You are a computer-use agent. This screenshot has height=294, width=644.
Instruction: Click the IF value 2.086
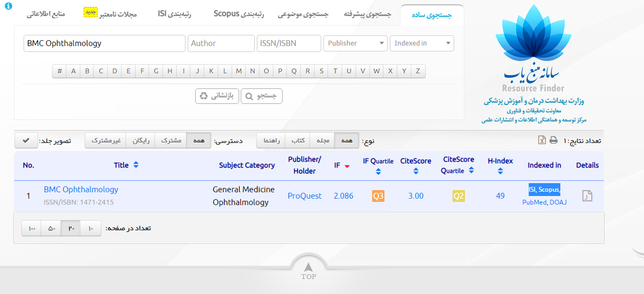pos(343,196)
